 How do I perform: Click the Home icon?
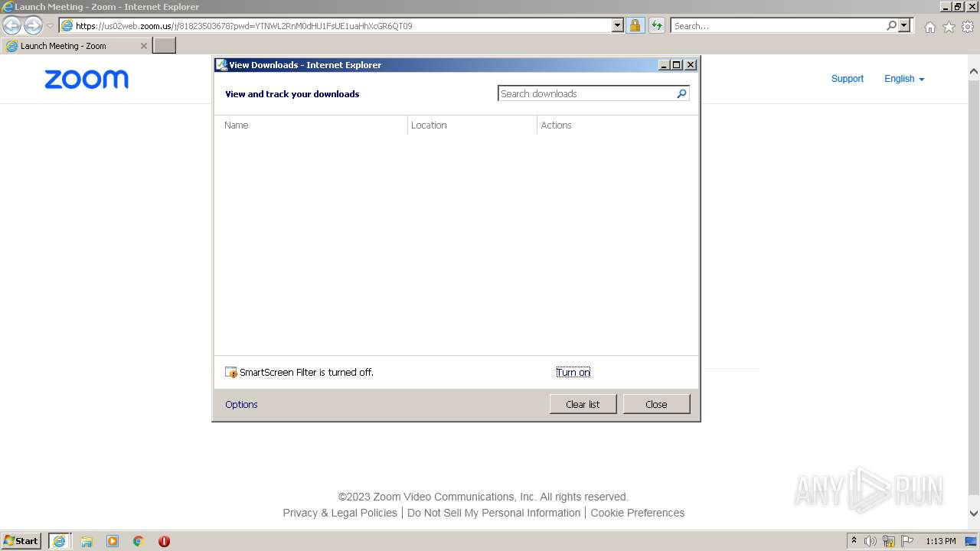(x=929, y=27)
